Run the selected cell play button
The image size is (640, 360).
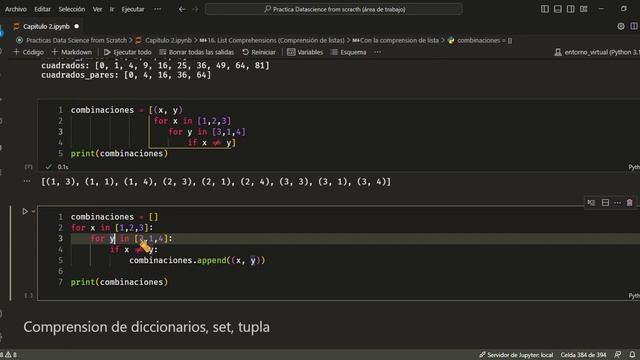pyautogui.click(x=25, y=211)
